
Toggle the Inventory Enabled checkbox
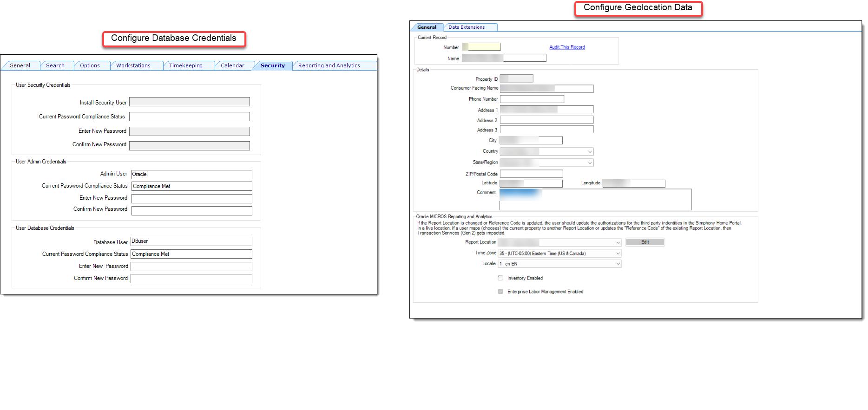click(x=500, y=278)
